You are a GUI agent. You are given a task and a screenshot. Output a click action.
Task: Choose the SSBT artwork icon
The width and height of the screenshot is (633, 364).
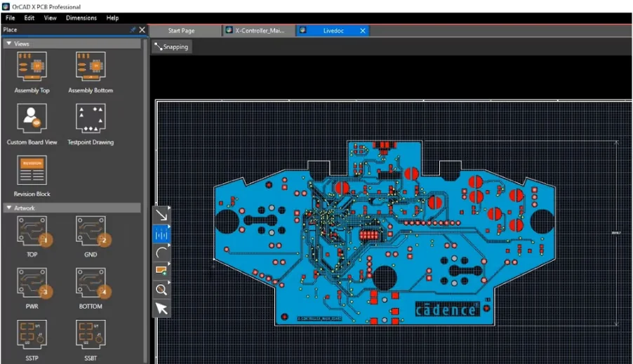[91, 335]
